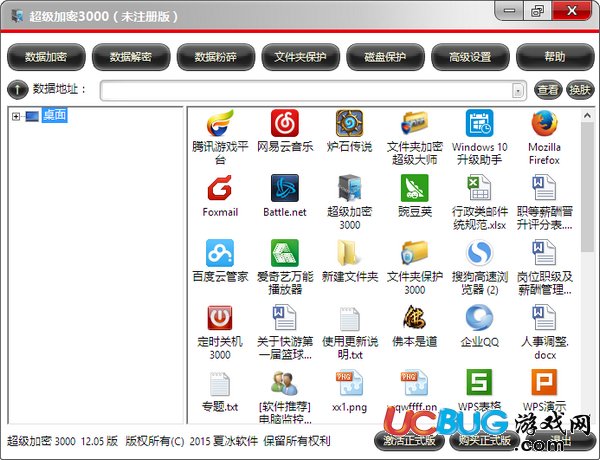Expand the 桌面 tree node
Viewport: 600px width, 460px height.
pyautogui.click(x=16, y=116)
